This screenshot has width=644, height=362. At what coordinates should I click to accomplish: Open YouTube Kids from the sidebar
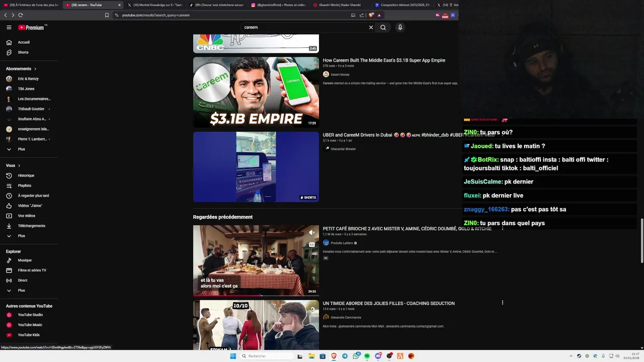point(29,335)
